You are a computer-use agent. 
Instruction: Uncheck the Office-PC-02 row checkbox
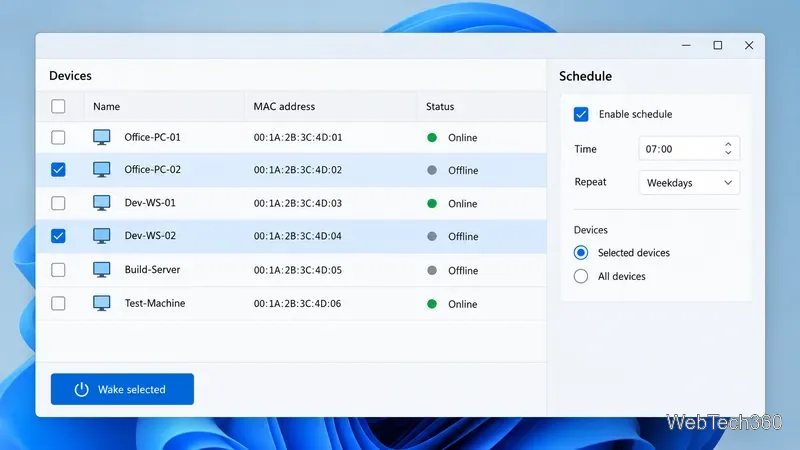[x=58, y=169]
